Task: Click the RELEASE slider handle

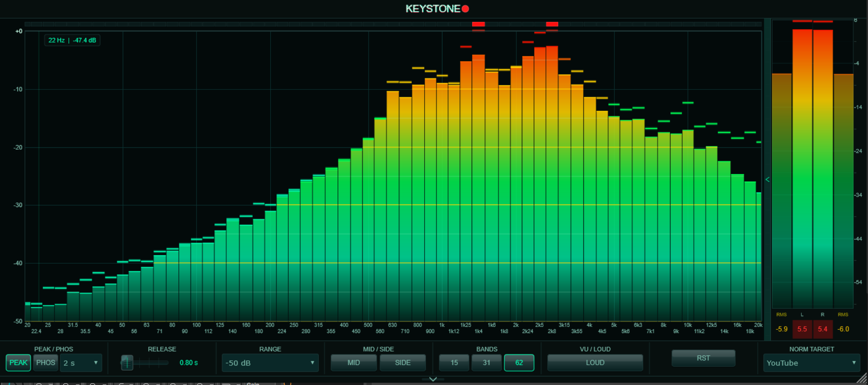Action: pos(127,363)
